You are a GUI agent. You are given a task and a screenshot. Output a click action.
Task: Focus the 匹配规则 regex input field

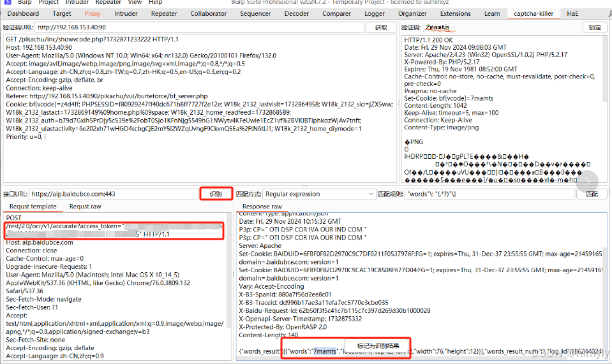click(489, 194)
